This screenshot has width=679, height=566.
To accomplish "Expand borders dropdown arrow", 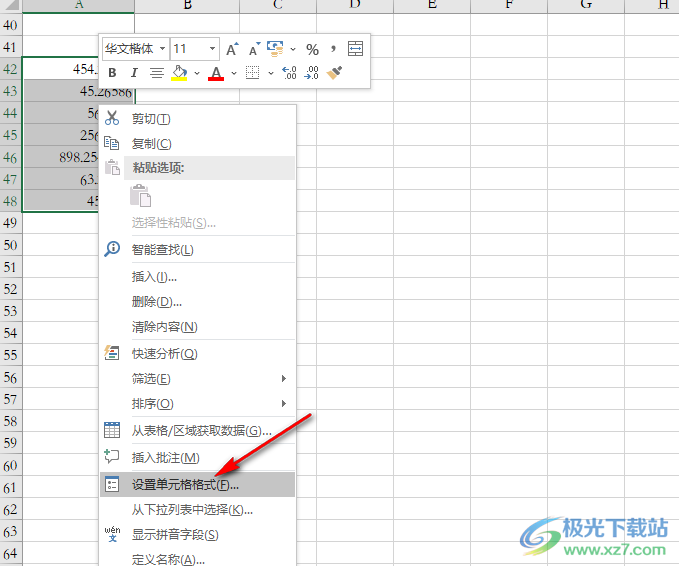I will click(x=271, y=73).
